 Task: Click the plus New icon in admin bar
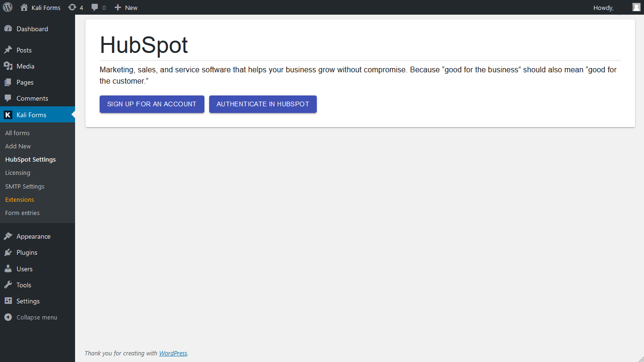tap(118, 8)
